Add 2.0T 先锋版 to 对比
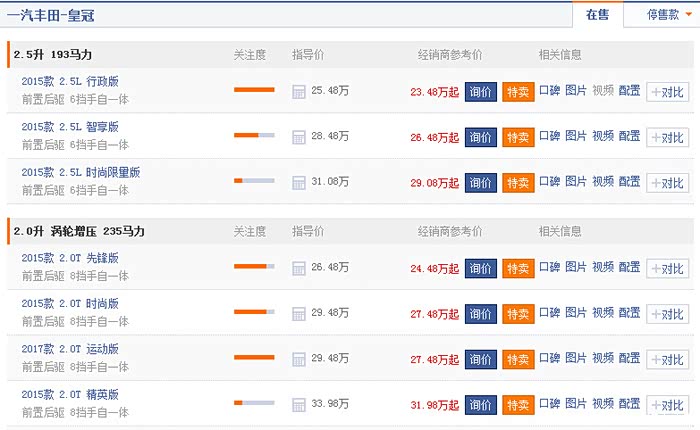The height and width of the screenshot is (430, 700). pyautogui.click(x=668, y=268)
